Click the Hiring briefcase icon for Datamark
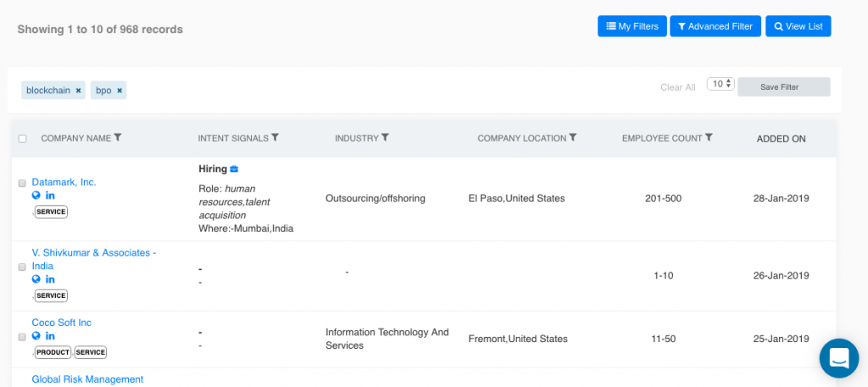This screenshot has width=868, height=387. pos(234,169)
